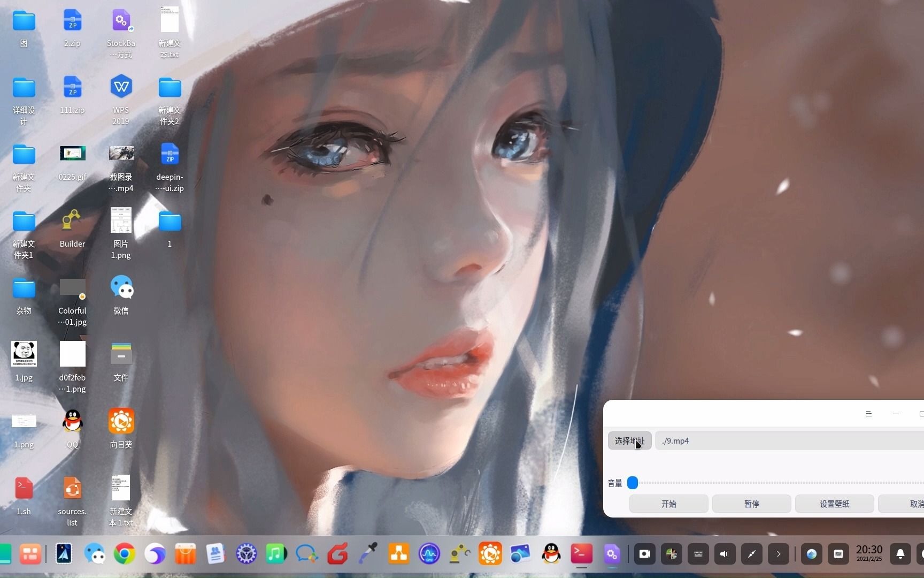Click the 选择地址 button
This screenshot has height=578, width=924.
pyautogui.click(x=629, y=440)
